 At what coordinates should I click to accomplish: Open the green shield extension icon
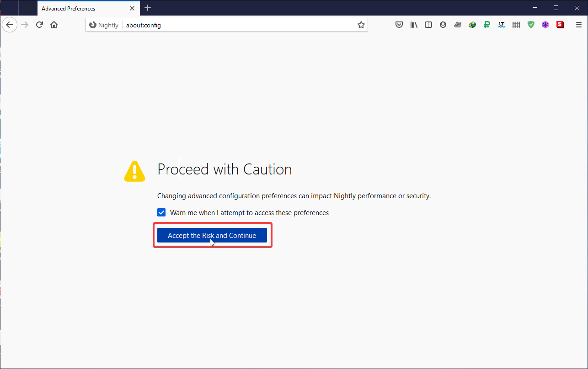[x=531, y=25]
